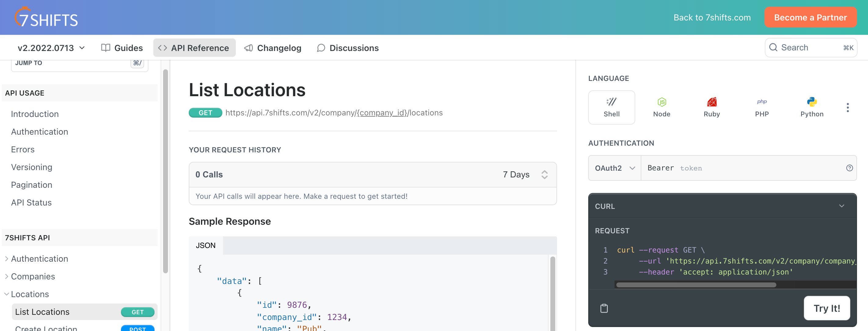Open the v2.2022.0713 version dropdown
868x331 pixels.
[x=51, y=48]
